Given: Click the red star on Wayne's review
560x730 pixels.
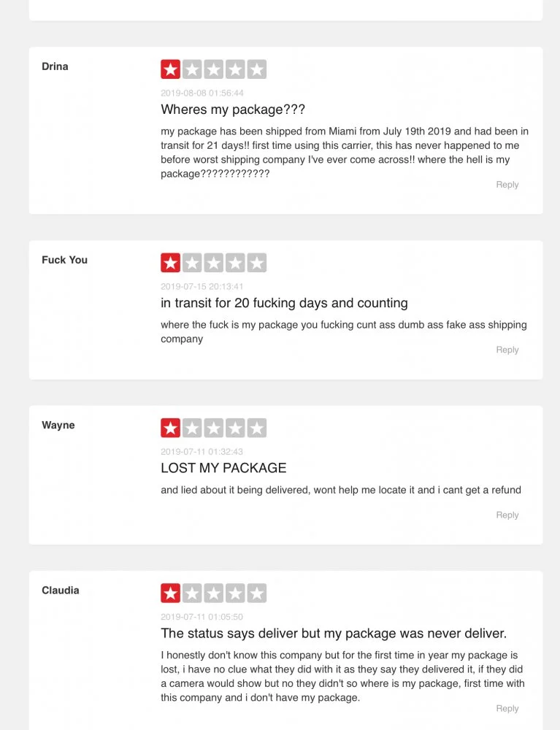Looking at the screenshot, I should click(170, 428).
